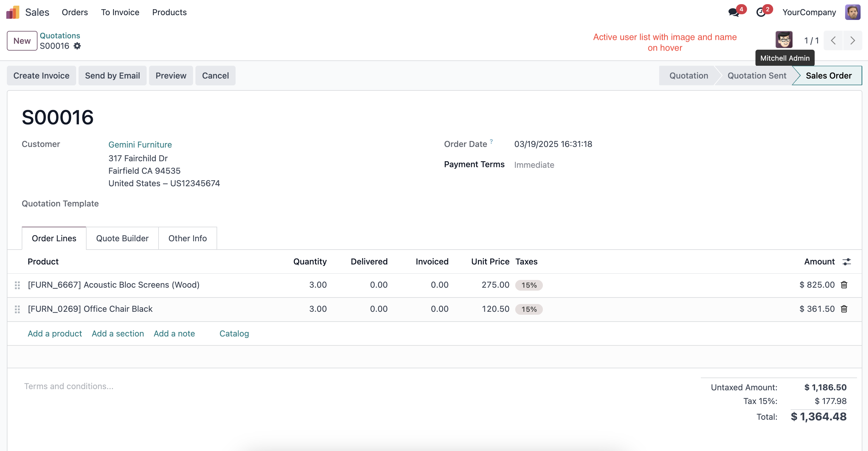The image size is (868, 451).
Task: Open the To Invoice menu
Action: point(120,12)
